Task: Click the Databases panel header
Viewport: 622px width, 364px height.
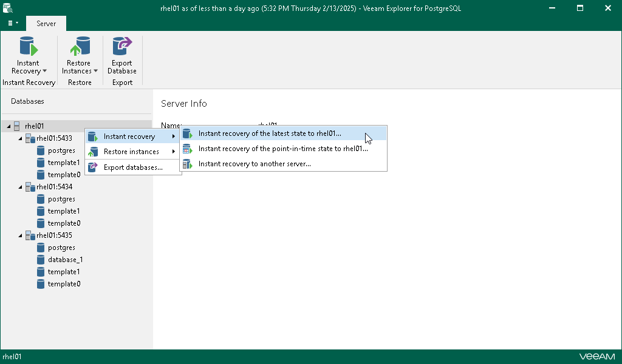Action: pyautogui.click(x=27, y=101)
